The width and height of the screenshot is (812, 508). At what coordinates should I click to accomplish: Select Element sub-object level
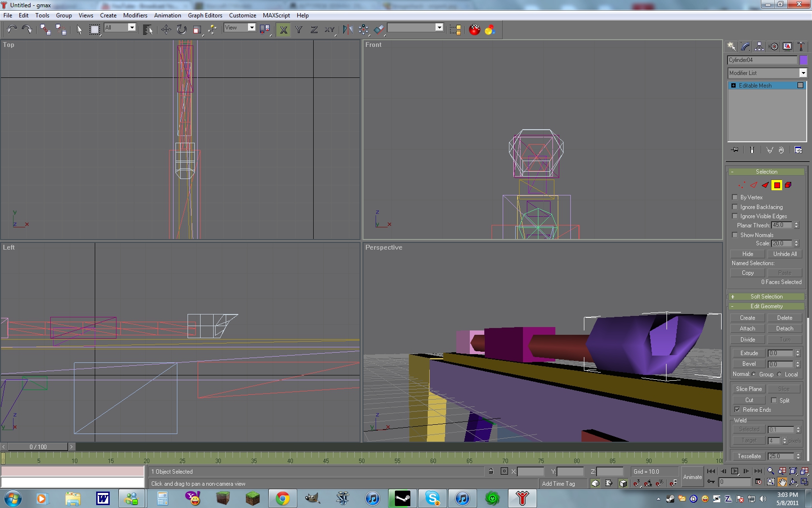click(x=788, y=185)
